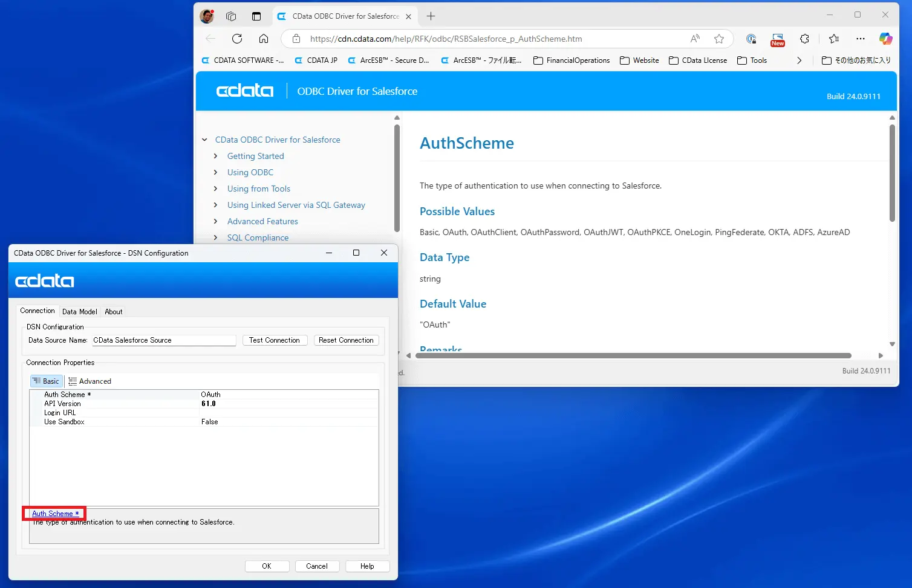Collapse the CData ODBC Driver for Salesforce node
Viewport: 912px width, 588px height.
pos(204,139)
